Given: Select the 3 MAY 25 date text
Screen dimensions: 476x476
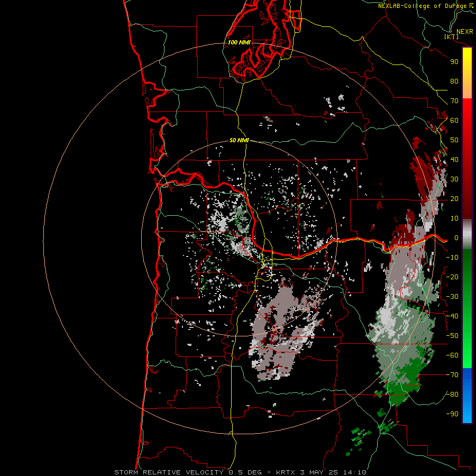Looking at the screenshot, I should (x=319, y=472).
